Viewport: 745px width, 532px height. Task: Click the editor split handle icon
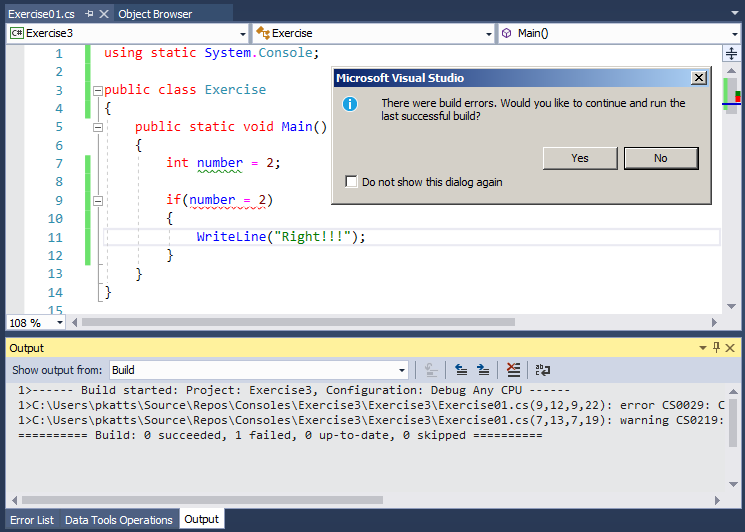(731, 53)
